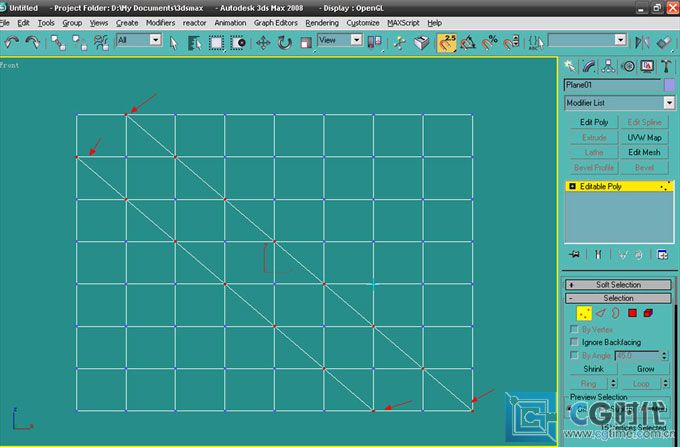
Task: Click the Pin Stack icon
Action: pyautogui.click(x=575, y=255)
